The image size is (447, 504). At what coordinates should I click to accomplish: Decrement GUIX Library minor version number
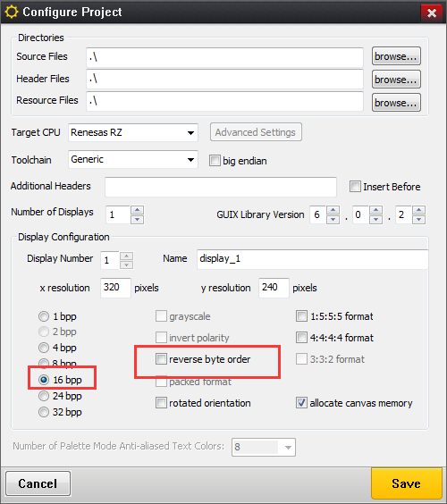point(375,219)
